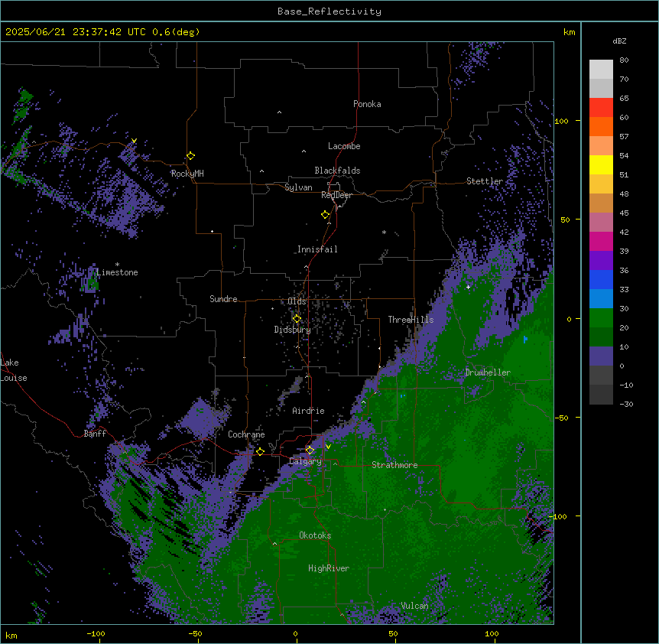659x644 pixels.
Task: Click the HighRiver label
Action: (328, 568)
